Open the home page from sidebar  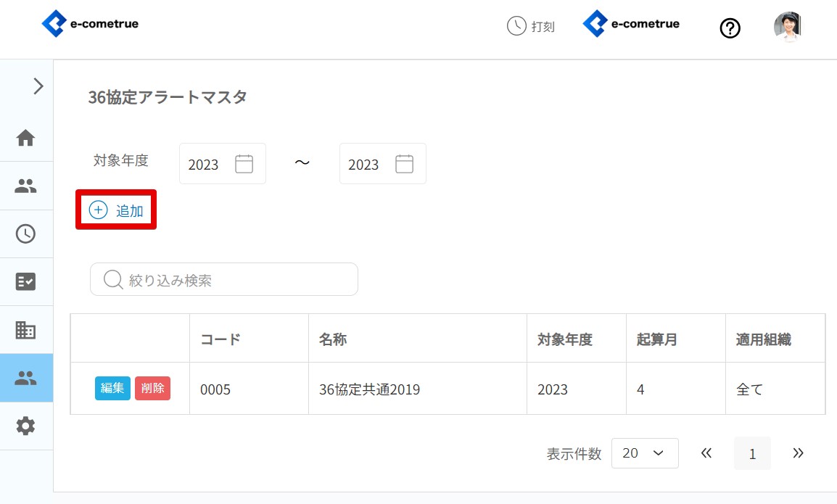[x=26, y=138]
